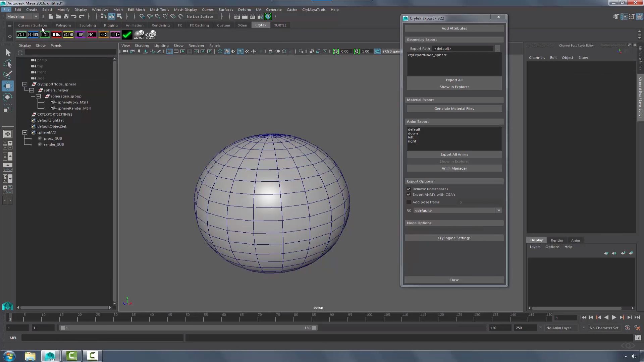Toggle the auto keyframe button
The width and height of the screenshot is (644, 362).
point(628,328)
